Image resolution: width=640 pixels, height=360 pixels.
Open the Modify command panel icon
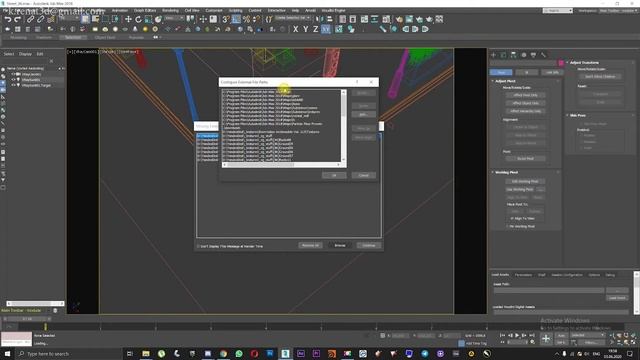coord(503,55)
